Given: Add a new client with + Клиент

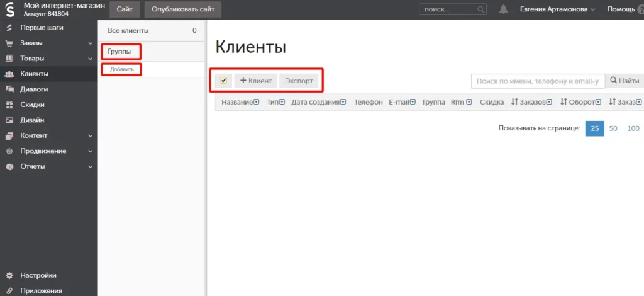Looking at the screenshot, I should tap(256, 81).
